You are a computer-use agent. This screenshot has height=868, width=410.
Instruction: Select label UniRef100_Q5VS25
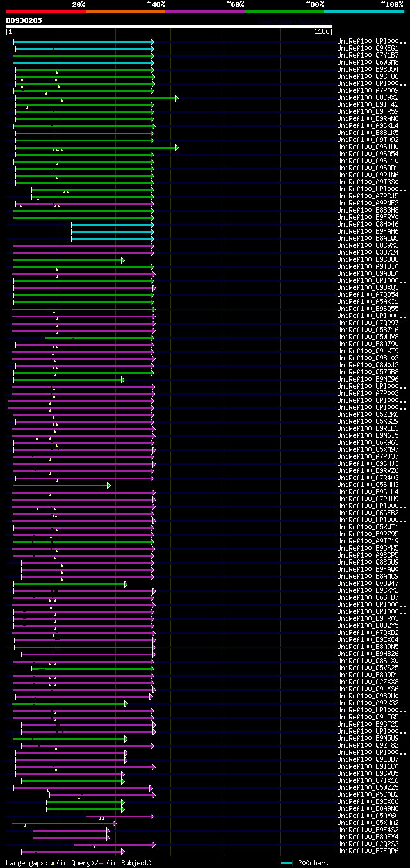(x=368, y=668)
